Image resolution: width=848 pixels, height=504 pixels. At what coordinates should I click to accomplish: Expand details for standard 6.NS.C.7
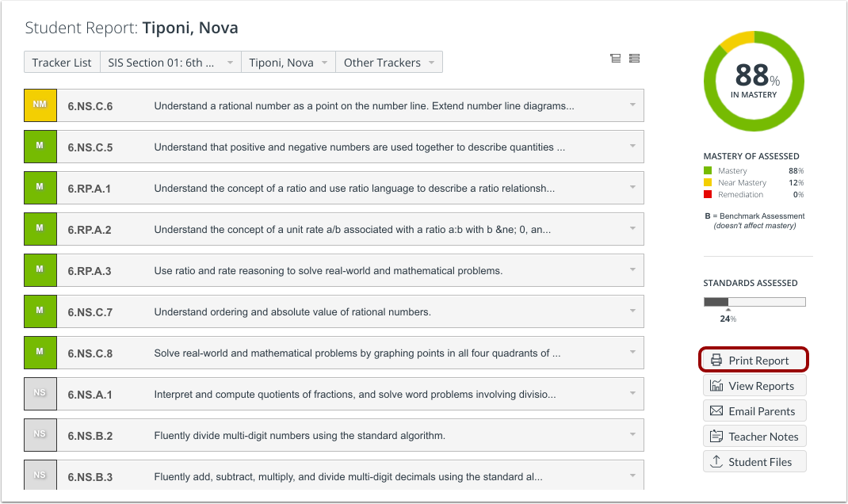click(632, 311)
